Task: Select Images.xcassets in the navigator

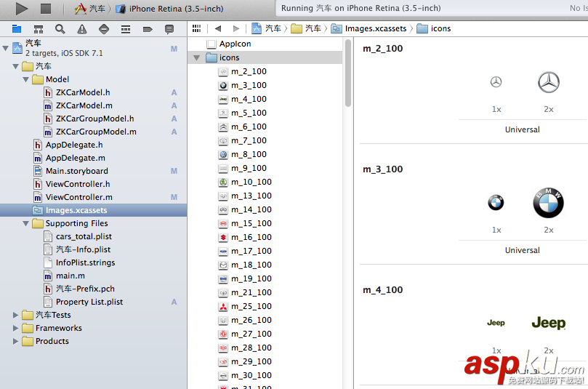Action: coord(93,210)
